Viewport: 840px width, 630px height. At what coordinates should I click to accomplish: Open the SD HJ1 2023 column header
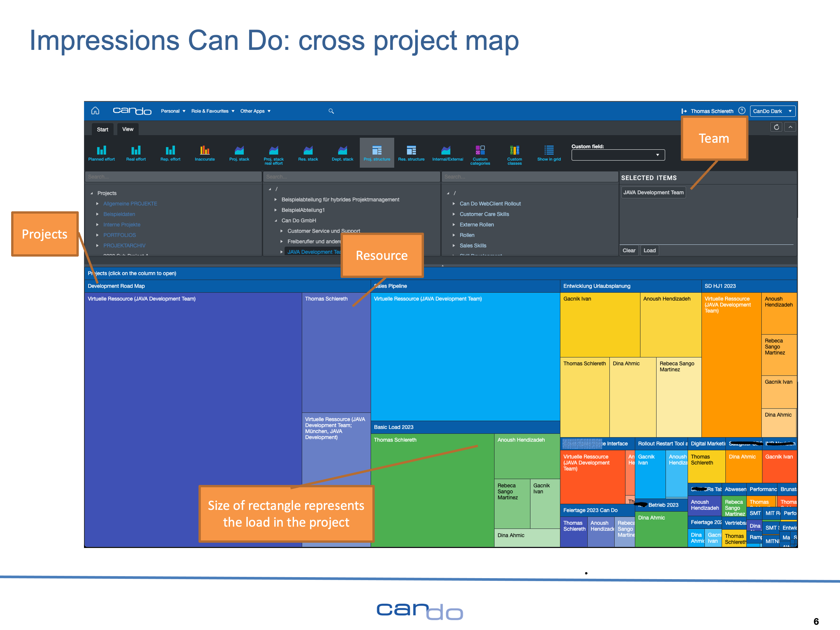pyautogui.click(x=749, y=286)
